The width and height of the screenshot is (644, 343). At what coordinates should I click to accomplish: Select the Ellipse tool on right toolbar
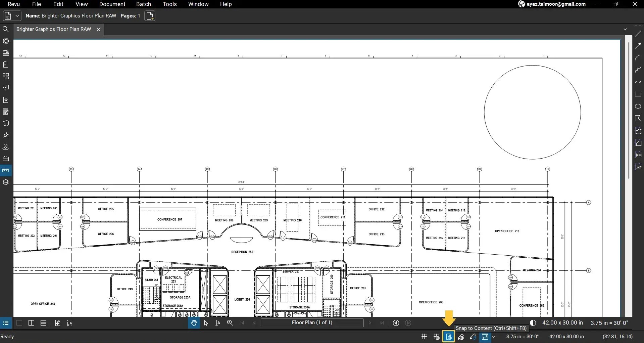[x=638, y=106]
